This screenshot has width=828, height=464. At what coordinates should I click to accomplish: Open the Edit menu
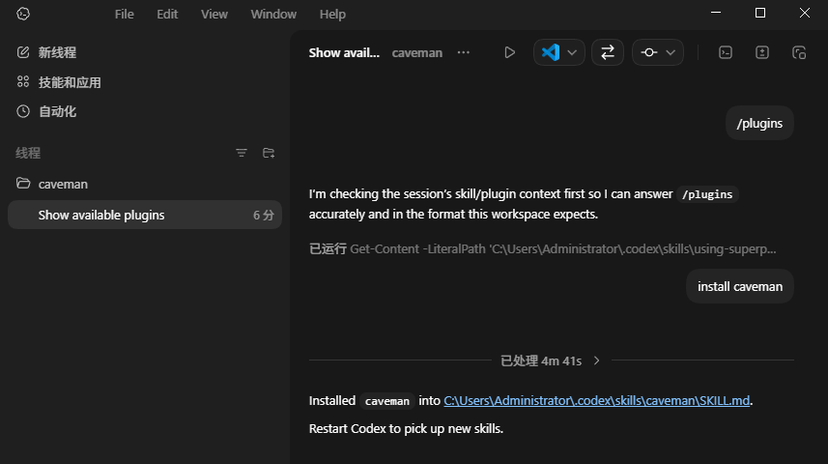click(167, 14)
